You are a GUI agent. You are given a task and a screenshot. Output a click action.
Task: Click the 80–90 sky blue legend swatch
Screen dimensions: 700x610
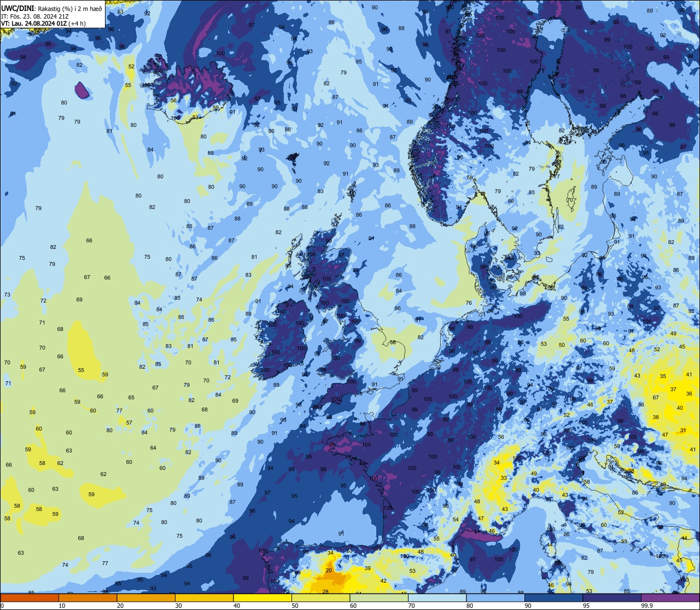[x=495, y=597]
